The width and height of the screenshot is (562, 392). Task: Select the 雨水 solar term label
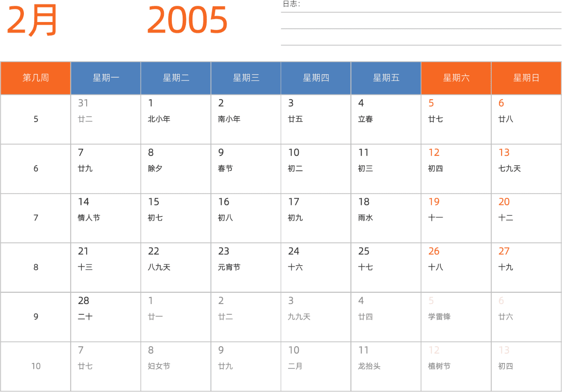[x=366, y=218]
